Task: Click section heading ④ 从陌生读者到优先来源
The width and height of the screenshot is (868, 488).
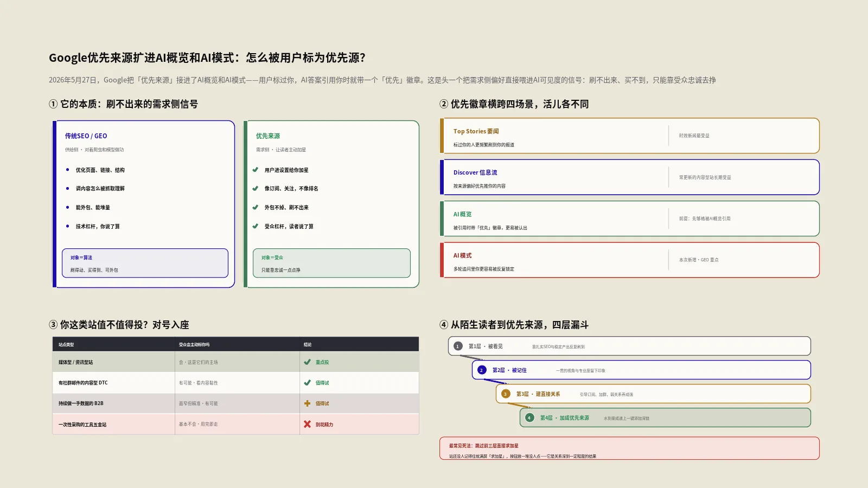Action: click(514, 325)
